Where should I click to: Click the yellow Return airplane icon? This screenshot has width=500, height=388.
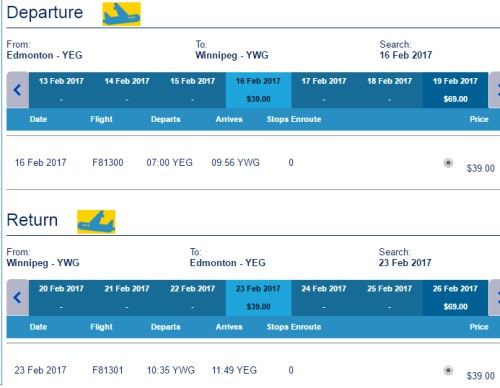point(96,222)
